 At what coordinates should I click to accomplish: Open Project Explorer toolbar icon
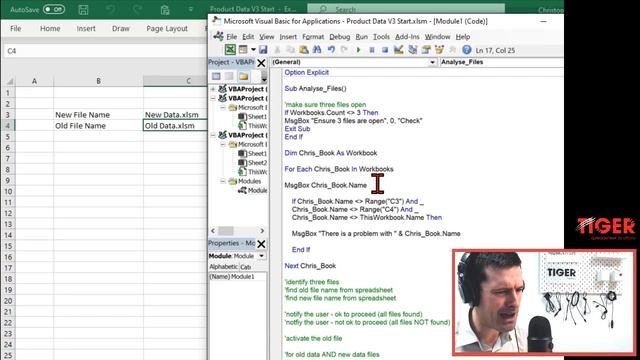(413, 50)
